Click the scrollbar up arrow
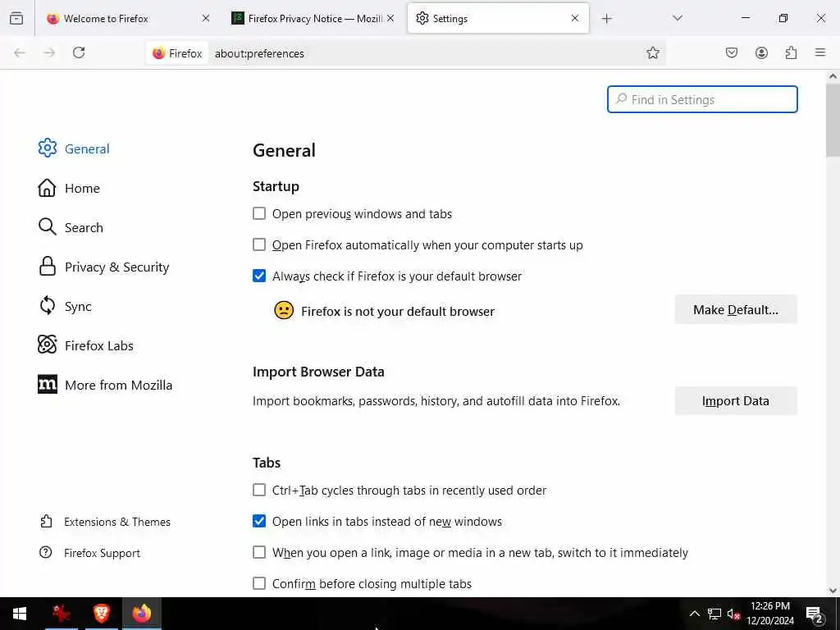This screenshot has height=630, width=840. click(x=833, y=76)
